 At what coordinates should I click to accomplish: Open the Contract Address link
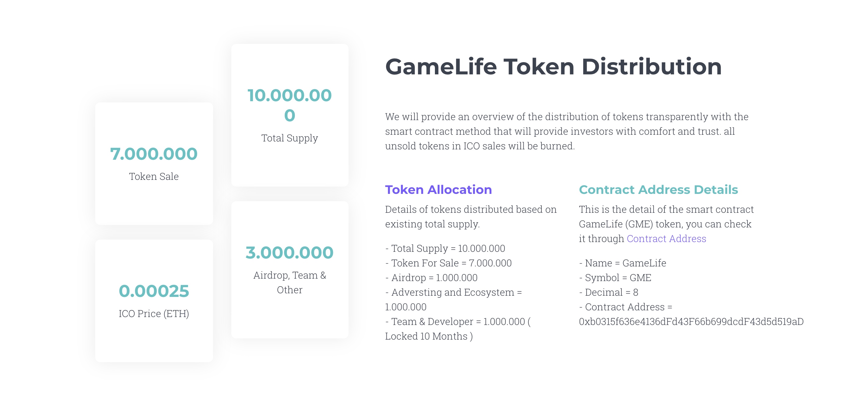(666, 239)
